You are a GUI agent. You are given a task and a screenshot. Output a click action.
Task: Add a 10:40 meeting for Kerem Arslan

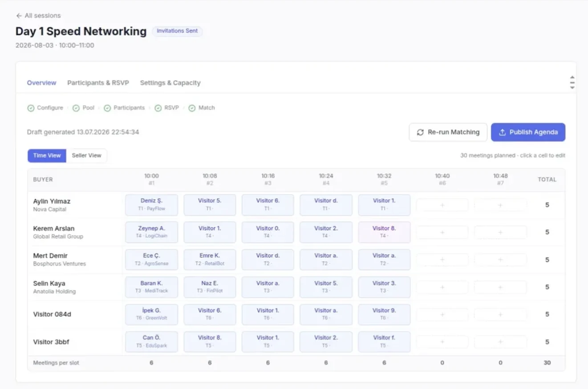click(x=442, y=232)
